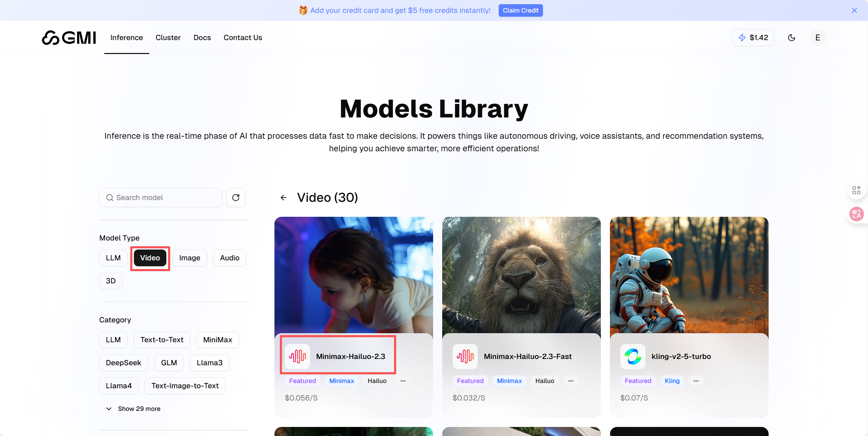Click the translate floating icon
The width and height of the screenshot is (868, 436).
[x=856, y=214]
